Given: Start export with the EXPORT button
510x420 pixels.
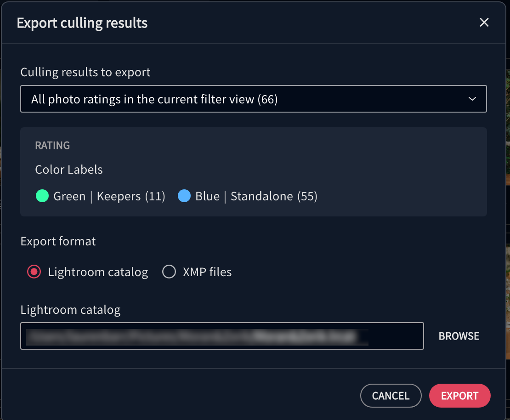Looking at the screenshot, I should [x=459, y=396].
